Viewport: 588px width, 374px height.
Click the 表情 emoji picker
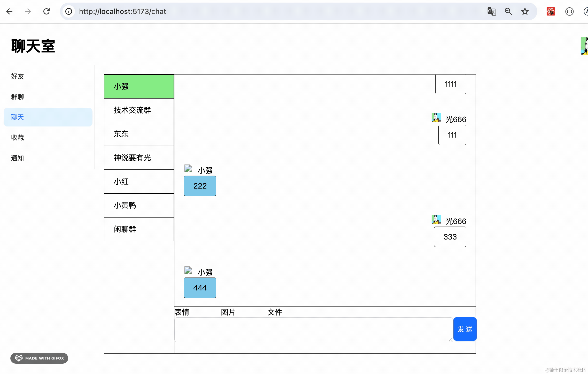(182, 312)
